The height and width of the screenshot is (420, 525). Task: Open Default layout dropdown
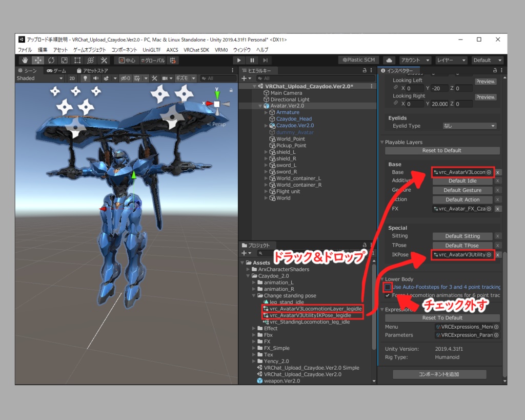(487, 61)
